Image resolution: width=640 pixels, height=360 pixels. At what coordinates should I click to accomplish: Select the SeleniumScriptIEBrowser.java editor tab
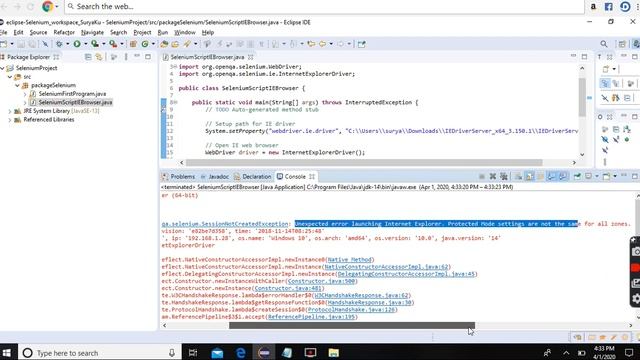207,57
